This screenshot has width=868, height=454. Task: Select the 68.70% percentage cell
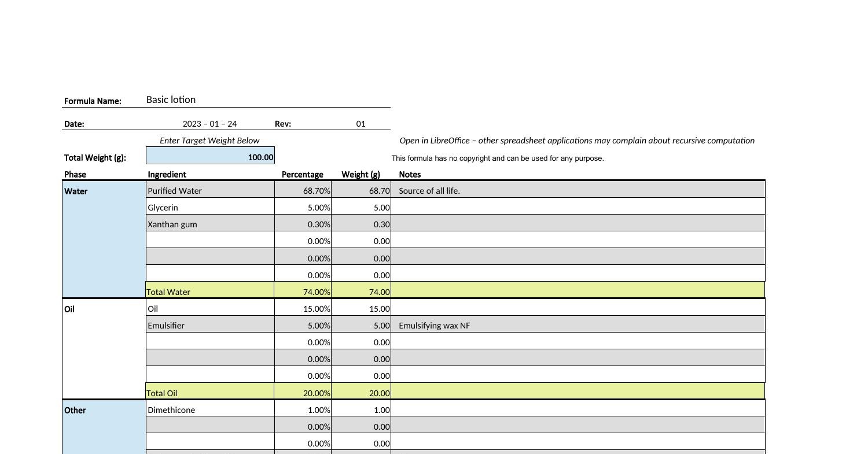(303, 190)
